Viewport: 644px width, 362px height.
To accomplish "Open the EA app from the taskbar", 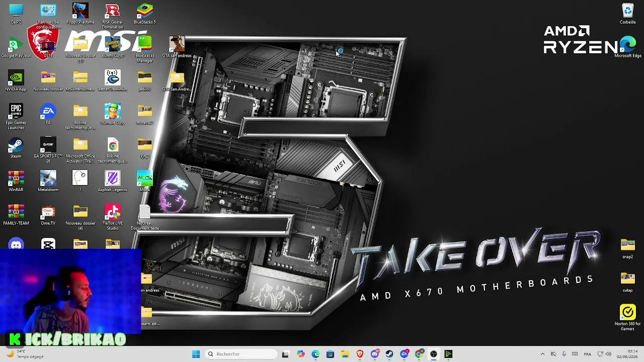I will (404, 354).
